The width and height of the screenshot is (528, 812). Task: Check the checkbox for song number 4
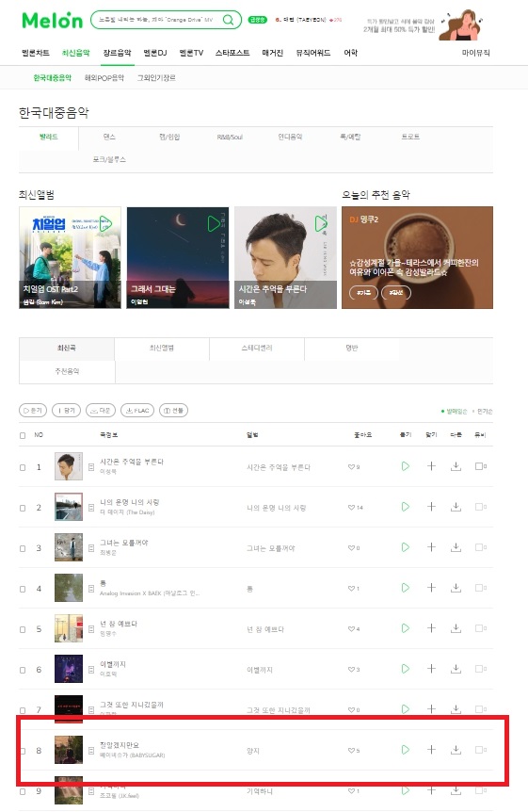[23, 589]
